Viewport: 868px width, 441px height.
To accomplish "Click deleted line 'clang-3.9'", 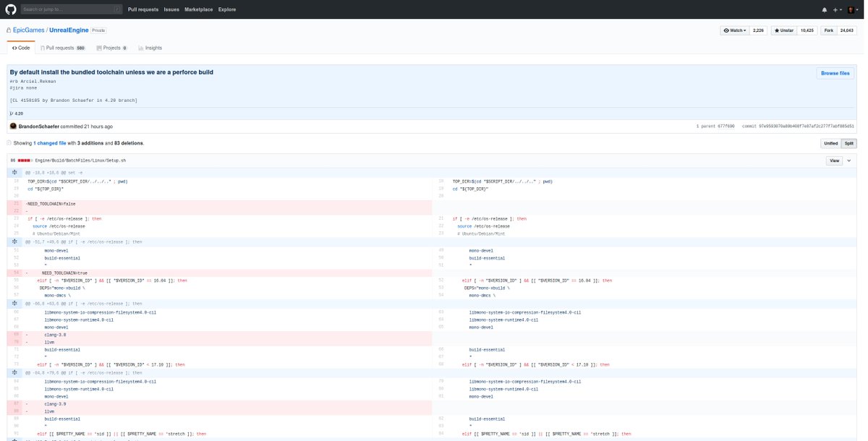I will (55, 403).
